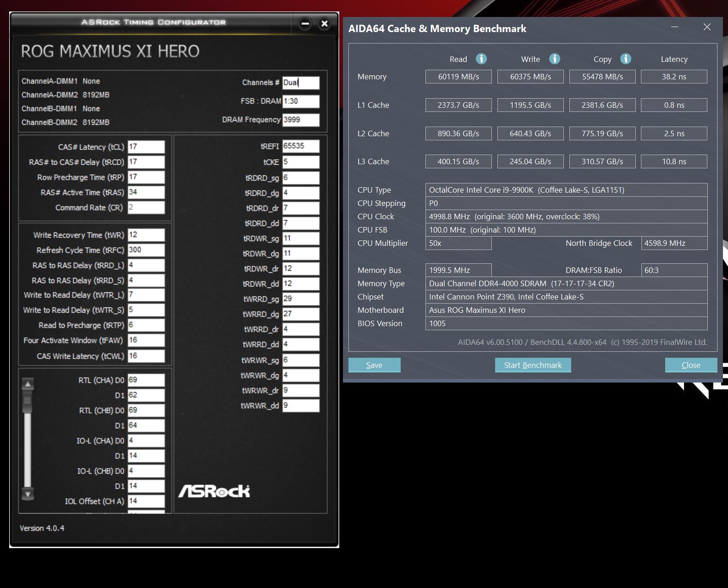Click the Memory Type value field

pyautogui.click(x=566, y=283)
